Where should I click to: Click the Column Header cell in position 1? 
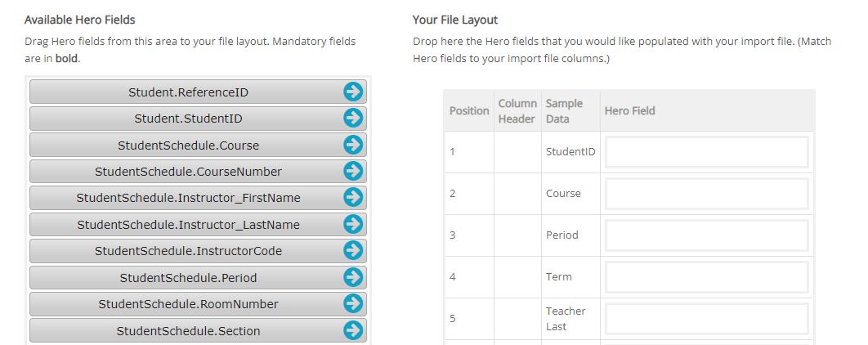pyautogui.click(x=517, y=152)
